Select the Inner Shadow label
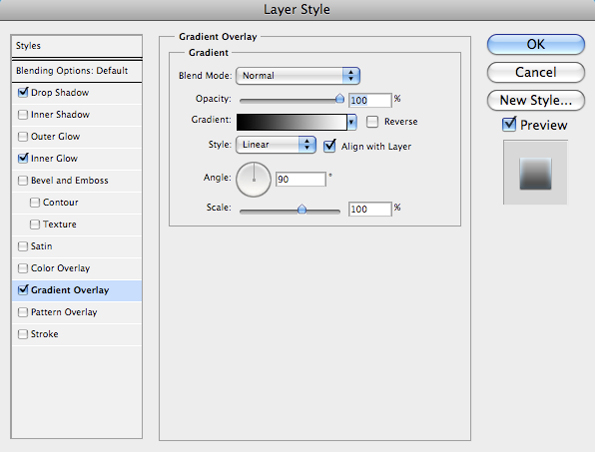This screenshot has width=595, height=452. pyautogui.click(x=60, y=115)
